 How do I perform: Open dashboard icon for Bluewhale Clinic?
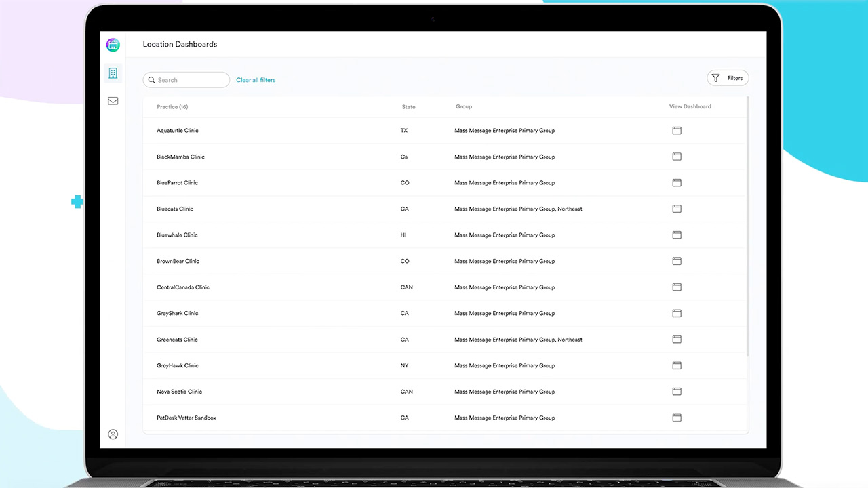tap(676, 235)
